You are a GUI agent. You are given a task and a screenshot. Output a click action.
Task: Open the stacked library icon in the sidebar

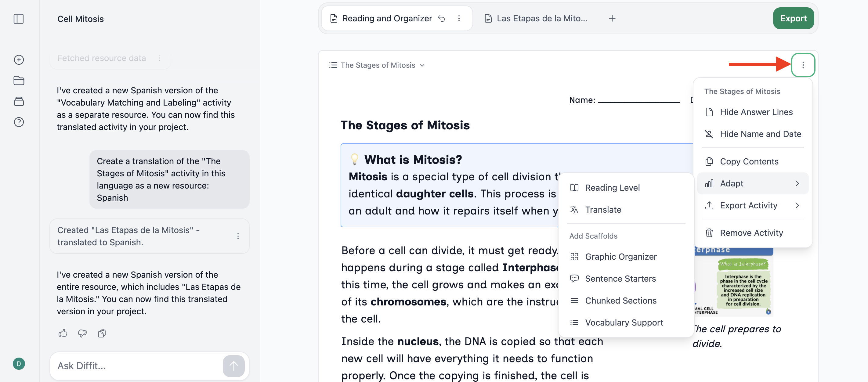19,101
